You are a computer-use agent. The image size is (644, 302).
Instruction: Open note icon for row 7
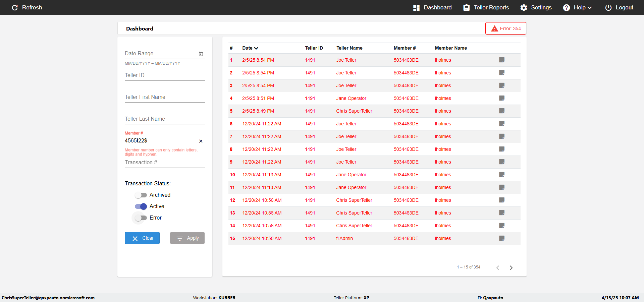tap(502, 136)
